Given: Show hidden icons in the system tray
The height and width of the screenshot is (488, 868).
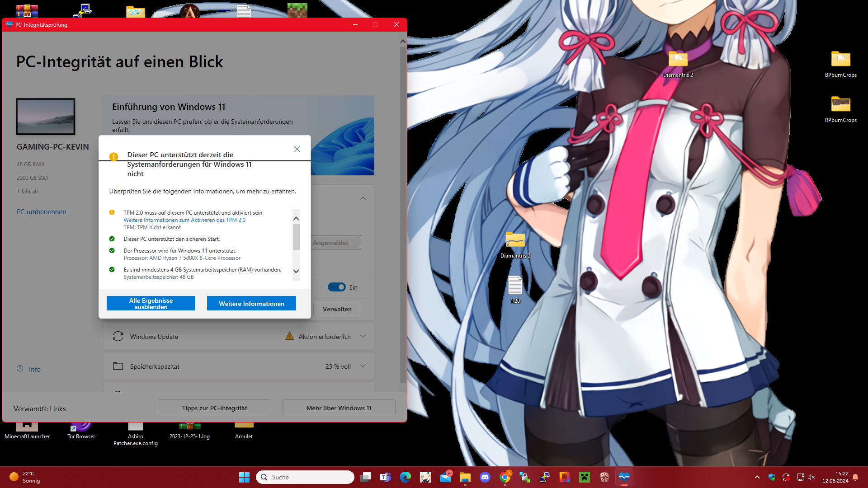Looking at the screenshot, I should pos(757,477).
